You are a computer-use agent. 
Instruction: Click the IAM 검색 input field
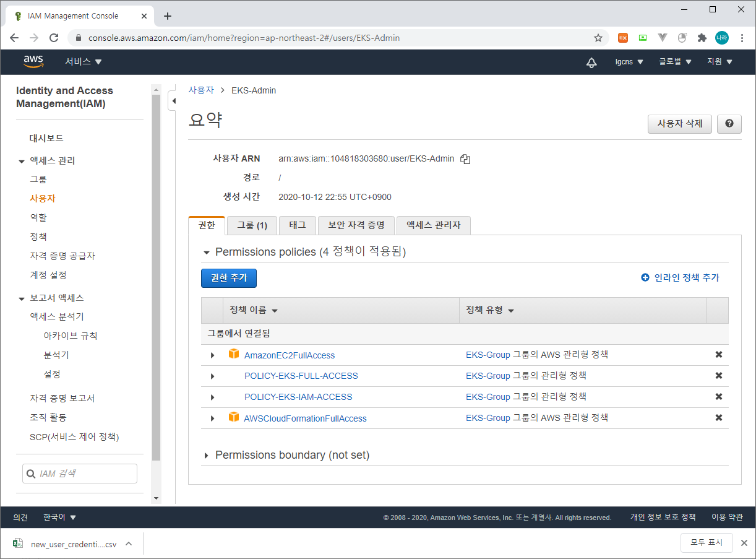point(80,474)
